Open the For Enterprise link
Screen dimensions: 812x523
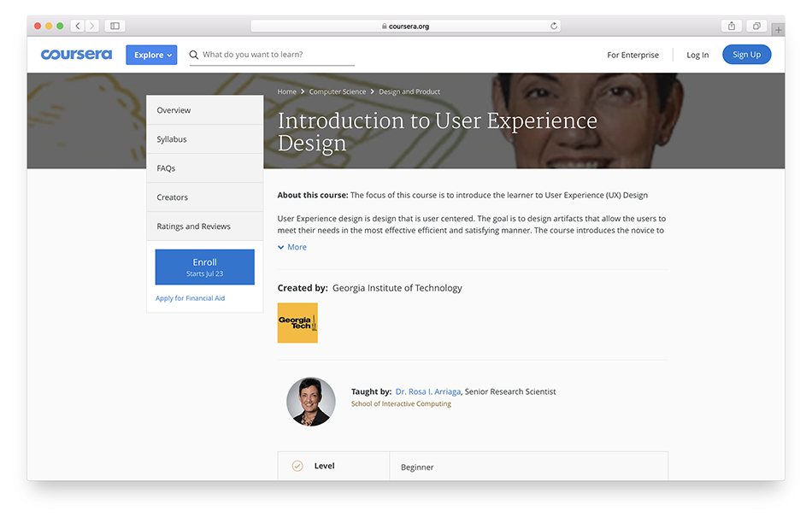[633, 55]
